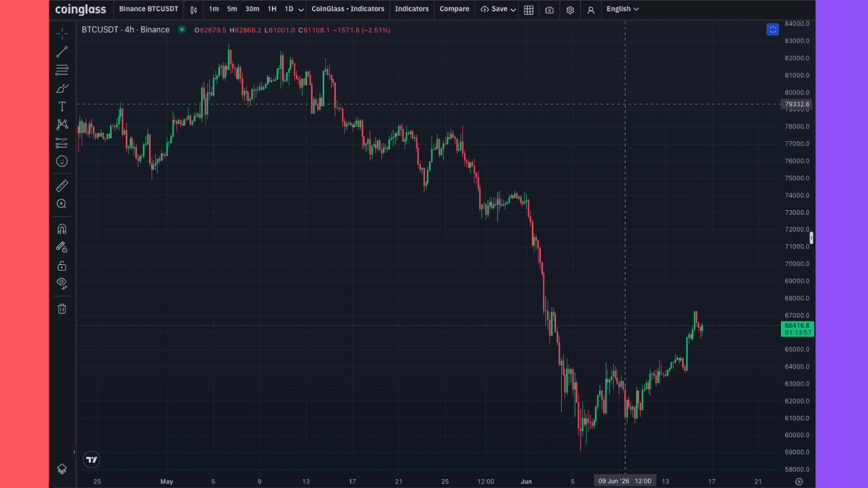Click the TradingView logo on chart
The width and height of the screenshot is (868, 488).
point(92,459)
